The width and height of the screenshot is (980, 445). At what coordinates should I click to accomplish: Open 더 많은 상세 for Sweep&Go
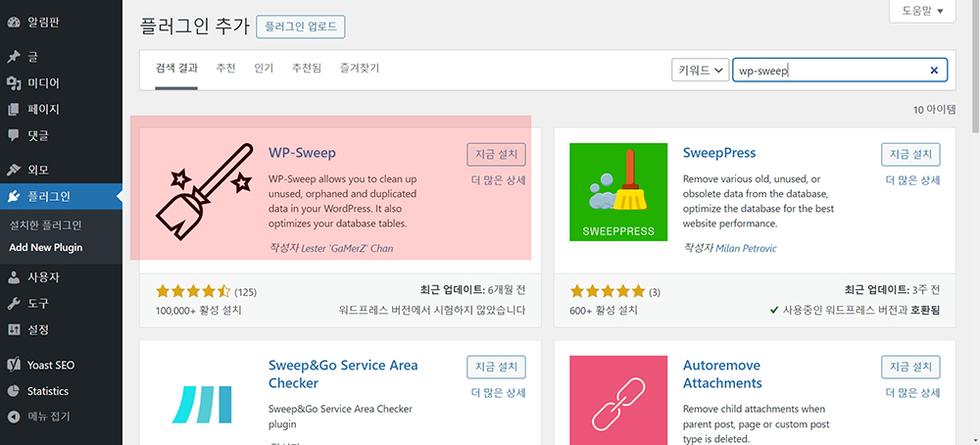498,393
